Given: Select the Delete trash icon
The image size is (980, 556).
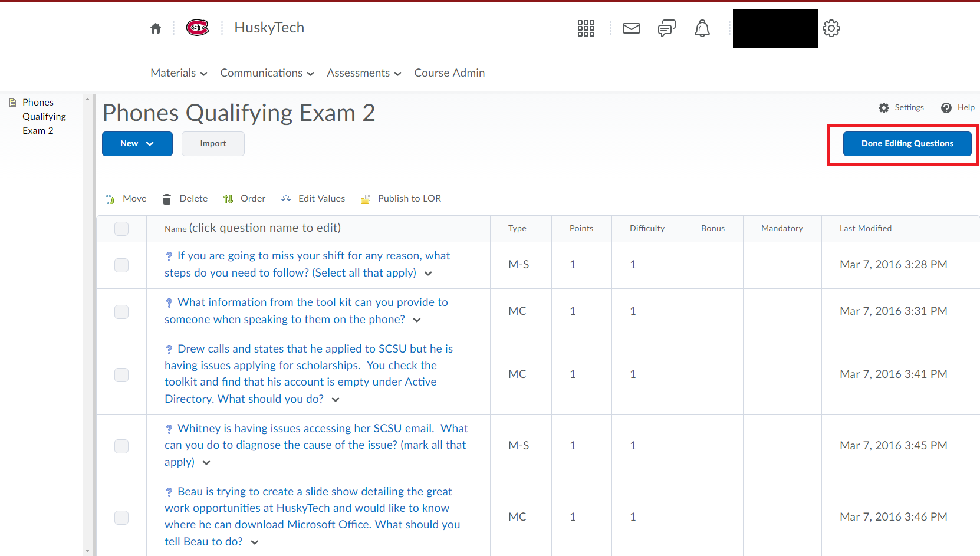Looking at the screenshot, I should click(167, 198).
